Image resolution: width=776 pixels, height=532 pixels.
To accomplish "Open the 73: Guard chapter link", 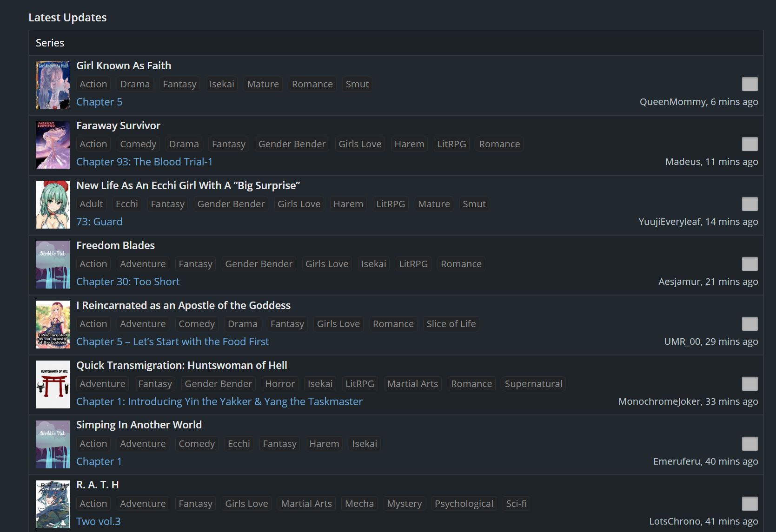I will point(99,222).
